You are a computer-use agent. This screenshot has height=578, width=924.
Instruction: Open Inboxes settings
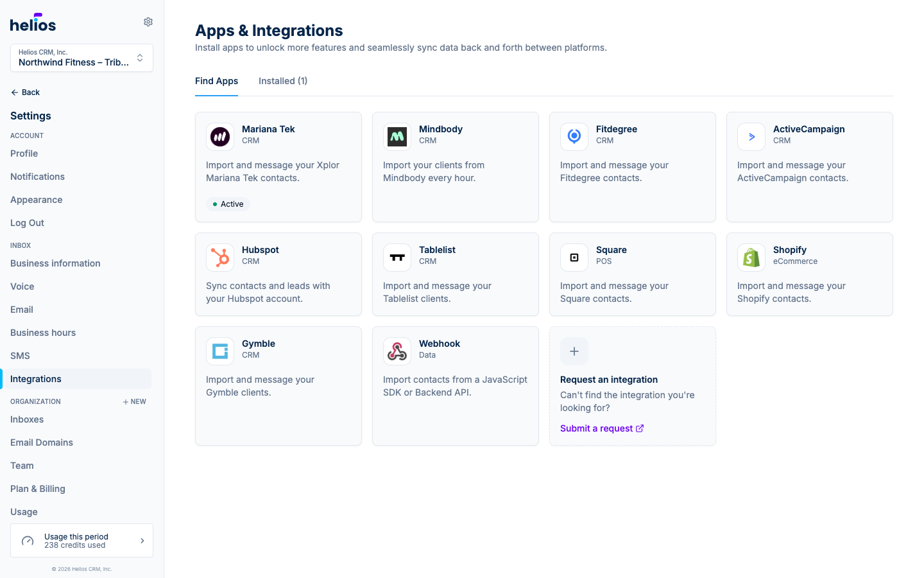(27, 419)
